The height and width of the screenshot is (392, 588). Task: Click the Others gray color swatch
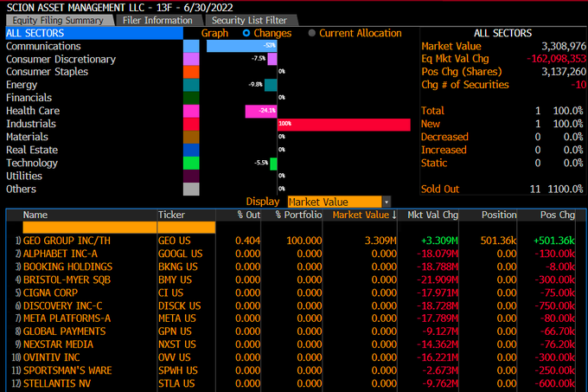click(x=191, y=189)
